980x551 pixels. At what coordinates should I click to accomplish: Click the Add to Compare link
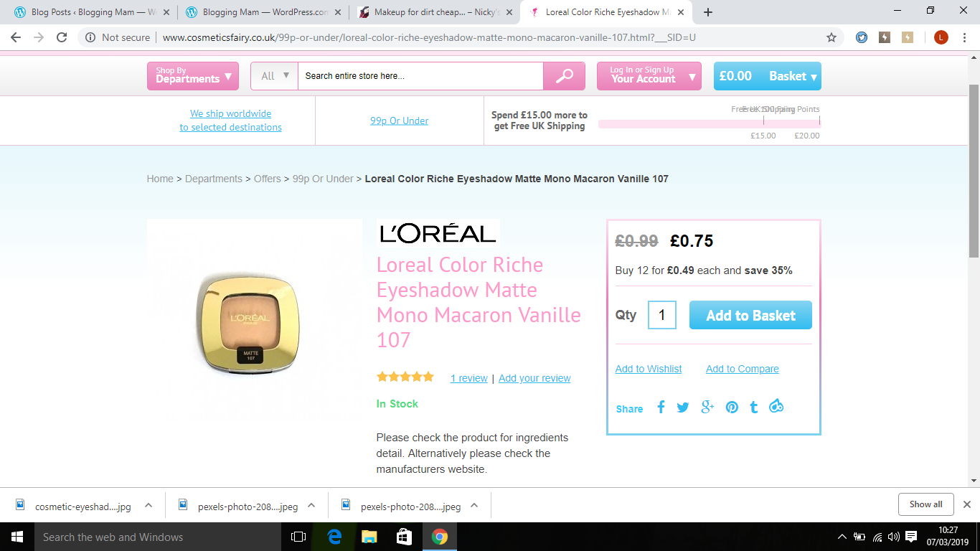point(743,369)
